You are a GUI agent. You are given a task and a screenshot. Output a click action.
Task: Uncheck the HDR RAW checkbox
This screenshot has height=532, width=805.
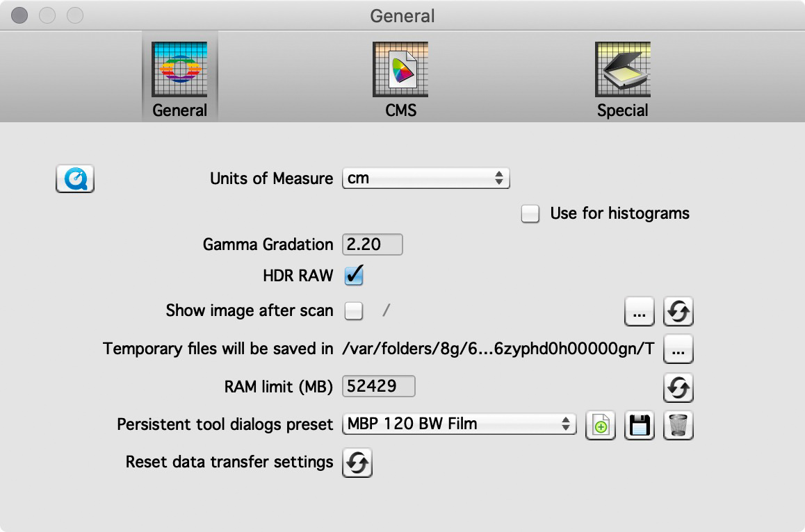tap(354, 276)
